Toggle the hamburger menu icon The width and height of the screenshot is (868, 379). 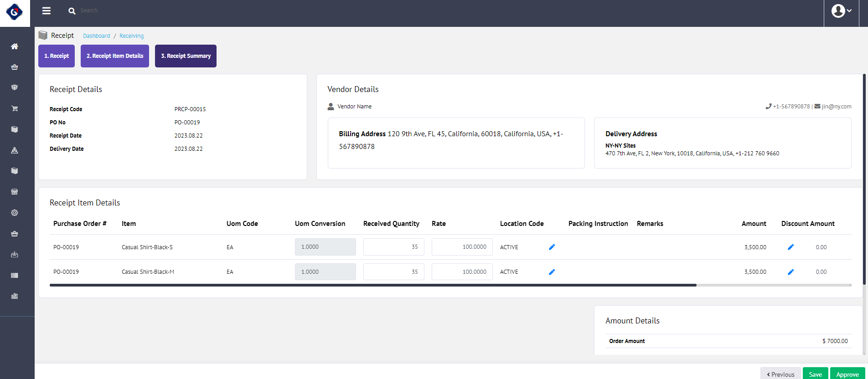pos(46,10)
